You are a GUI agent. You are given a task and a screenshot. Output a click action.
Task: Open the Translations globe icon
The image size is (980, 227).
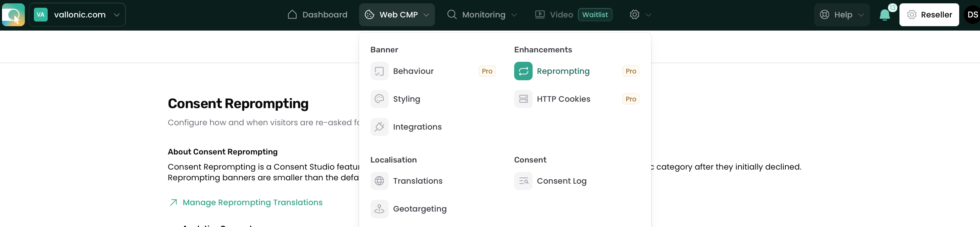(x=379, y=181)
